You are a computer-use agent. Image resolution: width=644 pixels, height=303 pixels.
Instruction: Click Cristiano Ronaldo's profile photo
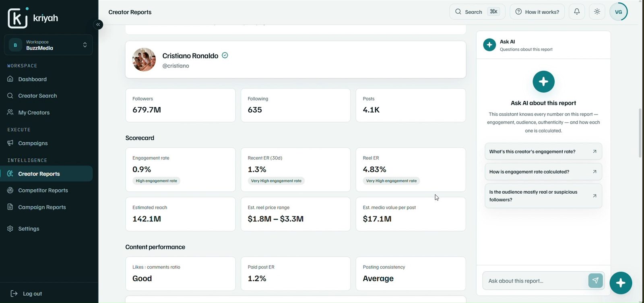(144, 59)
